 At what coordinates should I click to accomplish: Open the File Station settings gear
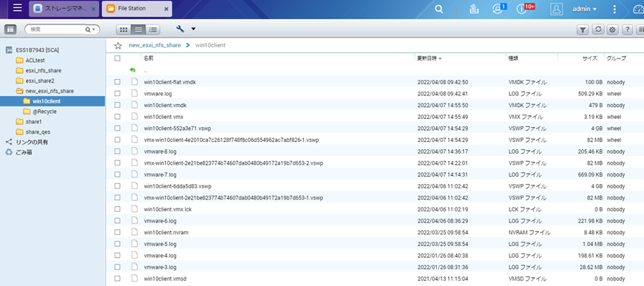(612, 30)
